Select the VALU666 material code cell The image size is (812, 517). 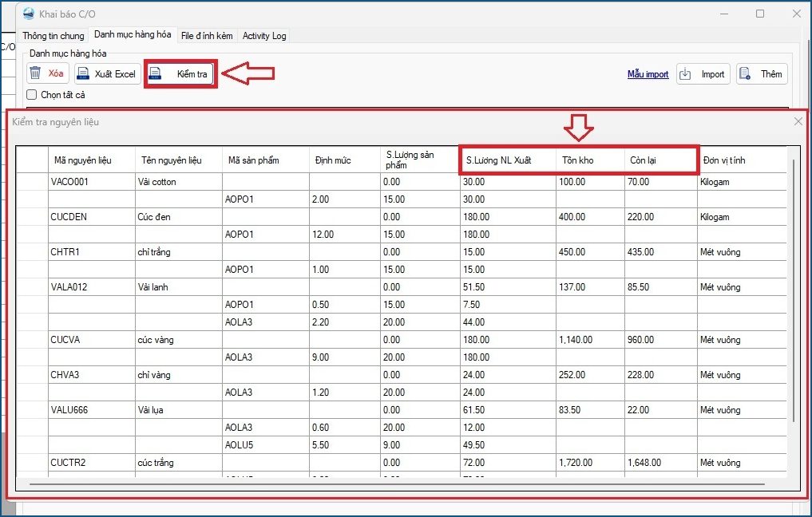(x=91, y=410)
